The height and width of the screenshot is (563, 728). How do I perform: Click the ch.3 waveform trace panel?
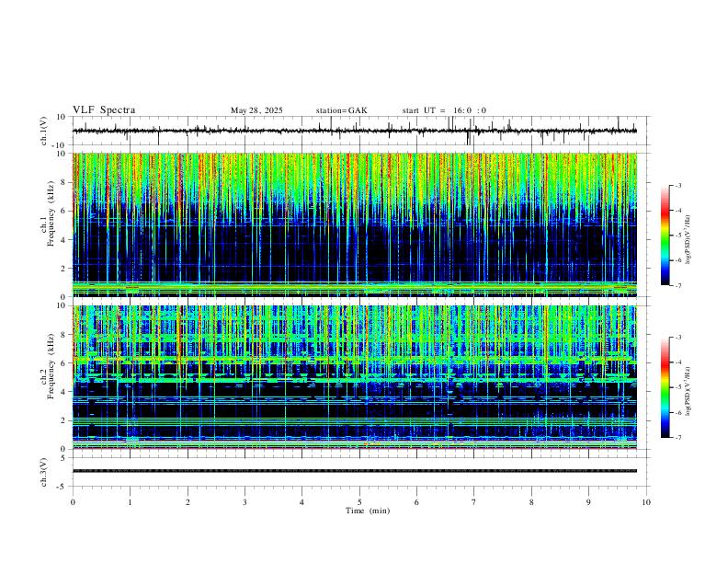coord(361,472)
